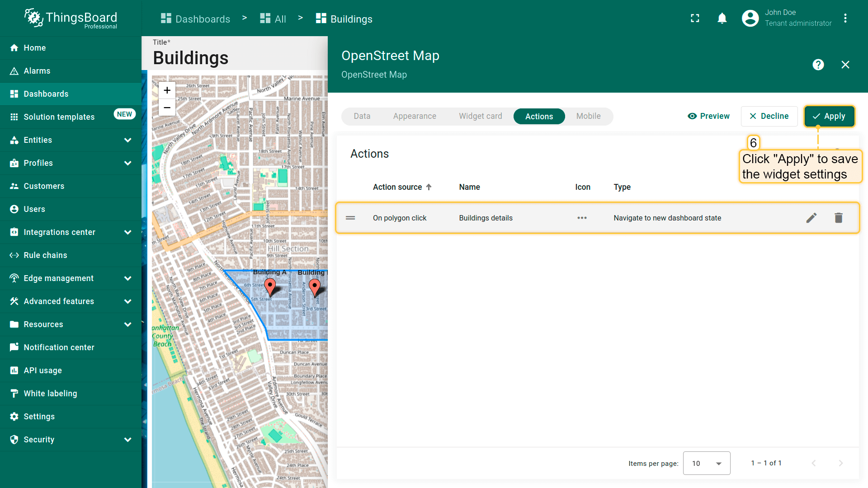Open items per page dropdown
This screenshot has width=868, height=488.
pyautogui.click(x=706, y=463)
